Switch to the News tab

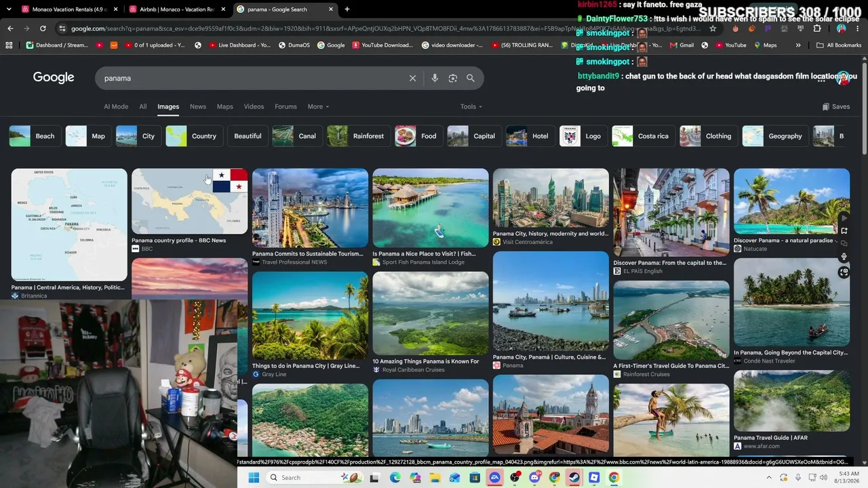(198, 106)
